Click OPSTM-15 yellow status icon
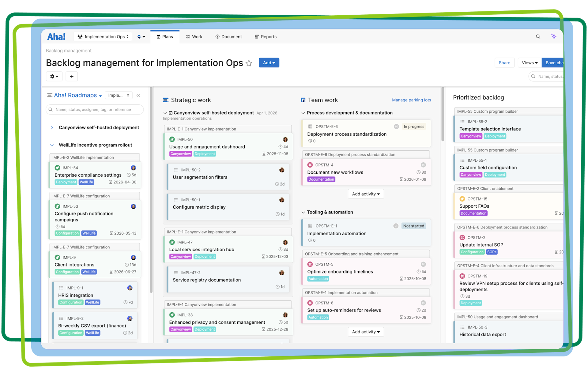 click(462, 199)
